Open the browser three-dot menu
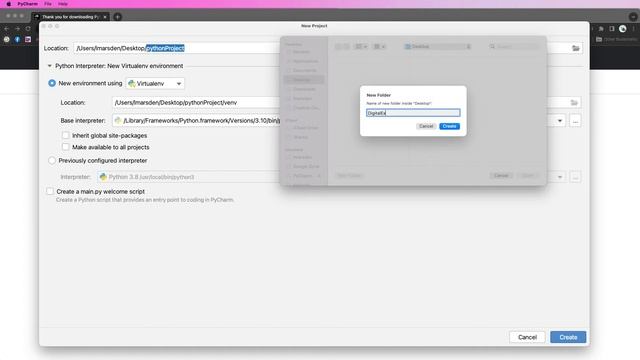 (x=633, y=29)
